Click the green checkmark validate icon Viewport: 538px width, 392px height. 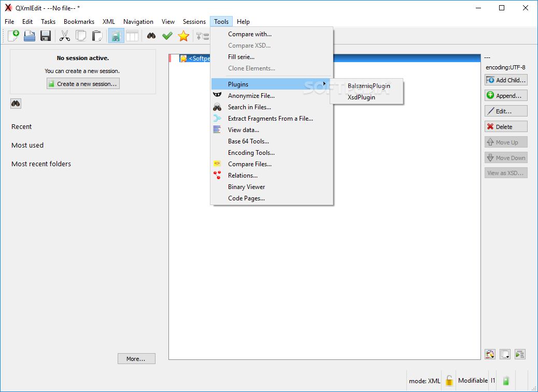coord(167,36)
